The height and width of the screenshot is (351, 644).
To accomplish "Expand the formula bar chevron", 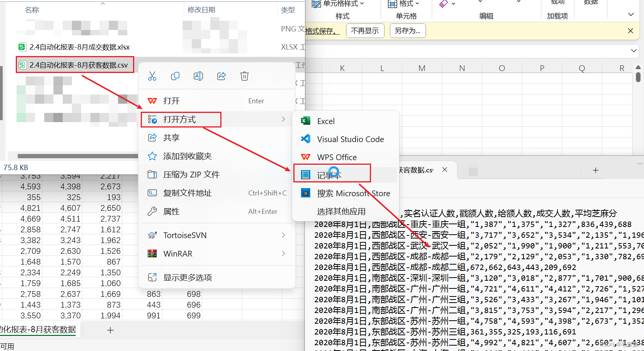I will coord(634,51).
